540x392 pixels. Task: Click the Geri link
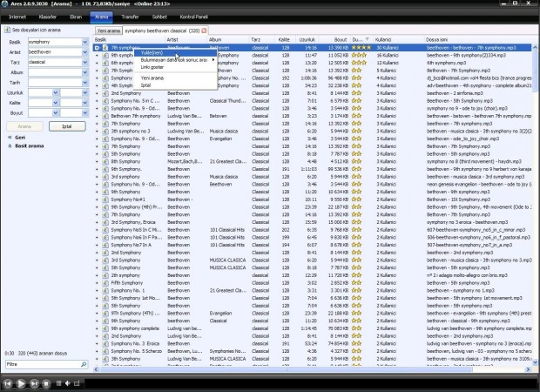(x=20, y=138)
